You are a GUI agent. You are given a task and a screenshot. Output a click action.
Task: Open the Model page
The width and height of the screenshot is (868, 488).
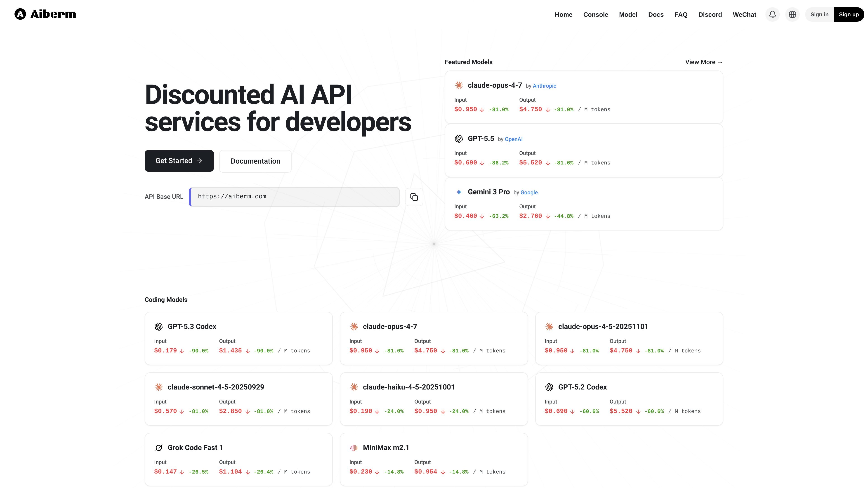(628, 14)
